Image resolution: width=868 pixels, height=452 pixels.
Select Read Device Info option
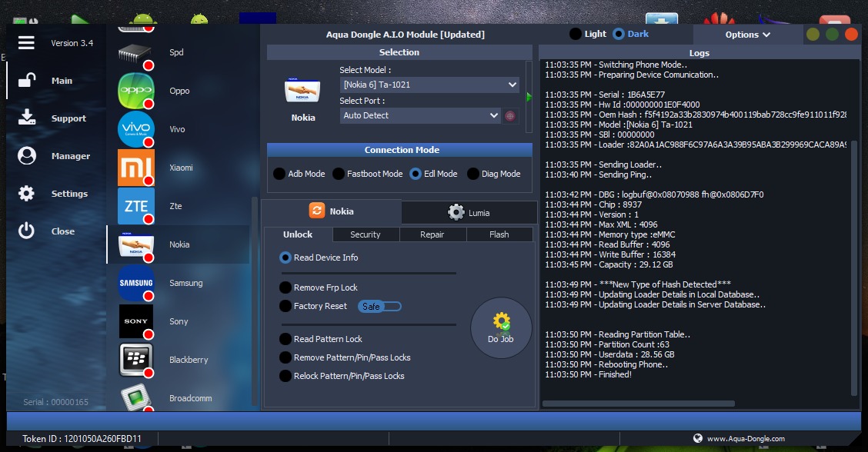tap(319, 258)
